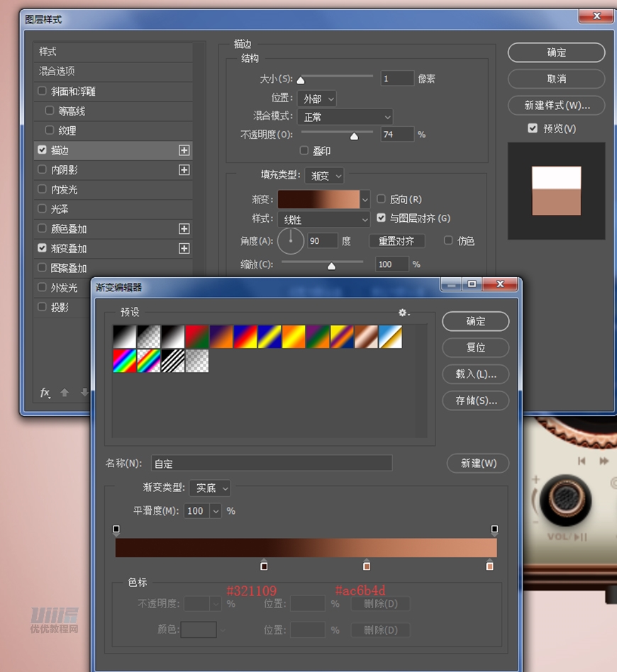Screen dimensions: 617x672
Task: Select the left opacity stop above gradient
Action: [116, 530]
